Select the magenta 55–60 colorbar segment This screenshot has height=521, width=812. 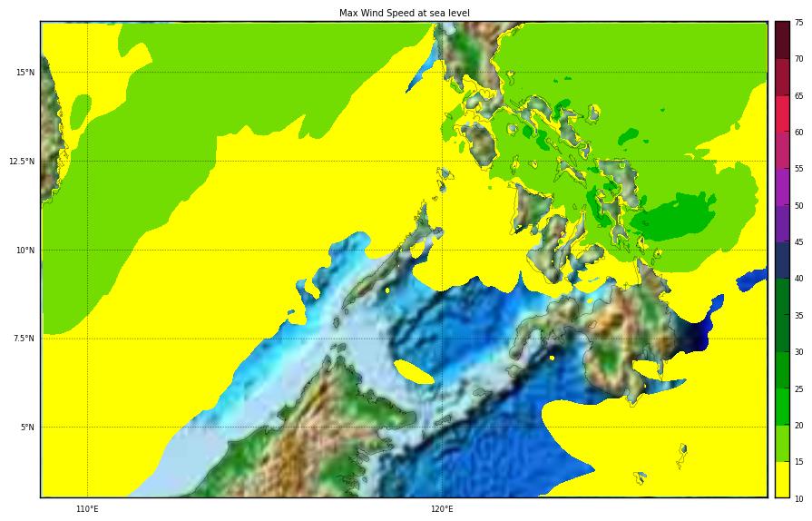[x=782, y=150]
